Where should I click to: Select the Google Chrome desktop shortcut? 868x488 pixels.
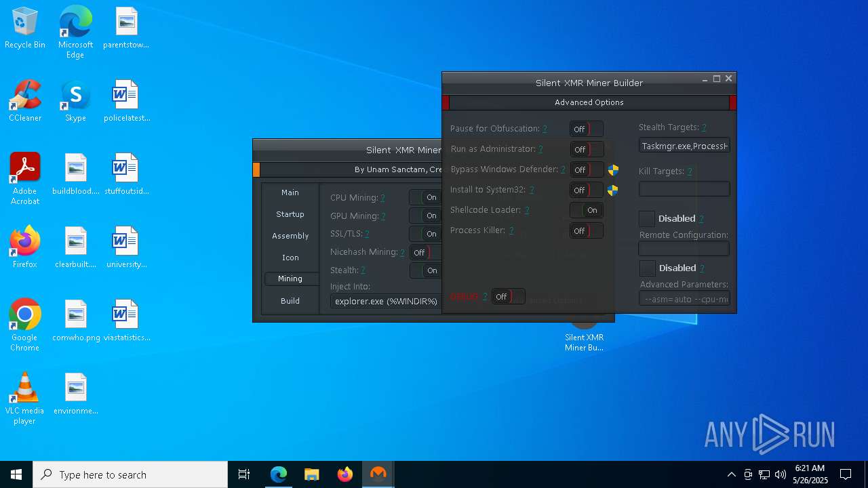pyautogui.click(x=25, y=325)
